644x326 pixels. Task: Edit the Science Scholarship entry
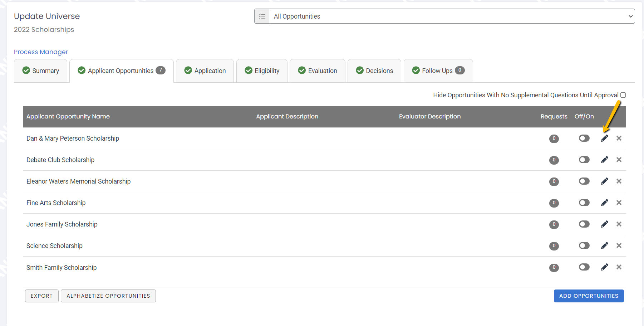(604, 245)
